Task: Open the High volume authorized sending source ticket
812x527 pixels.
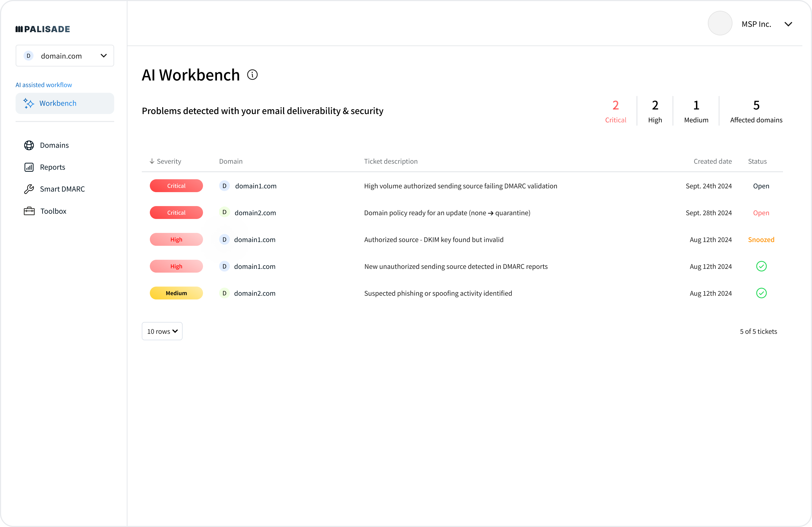Action: pos(460,186)
